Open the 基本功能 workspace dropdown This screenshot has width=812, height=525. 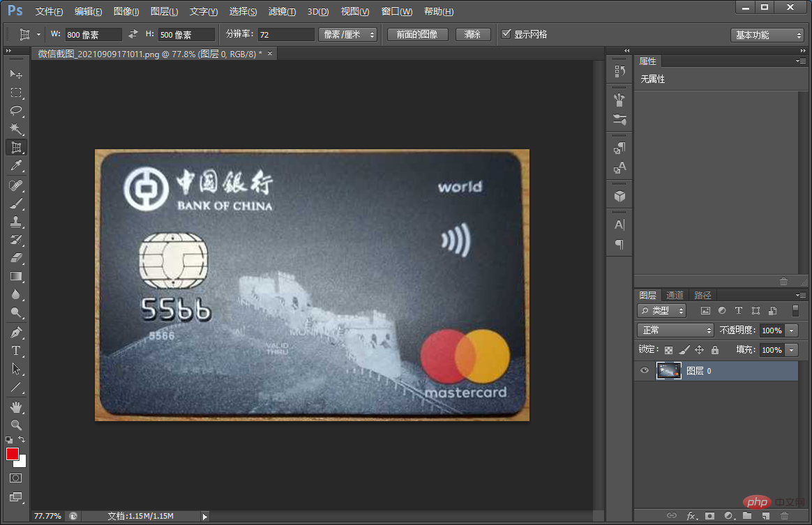click(x=767, y=35)
